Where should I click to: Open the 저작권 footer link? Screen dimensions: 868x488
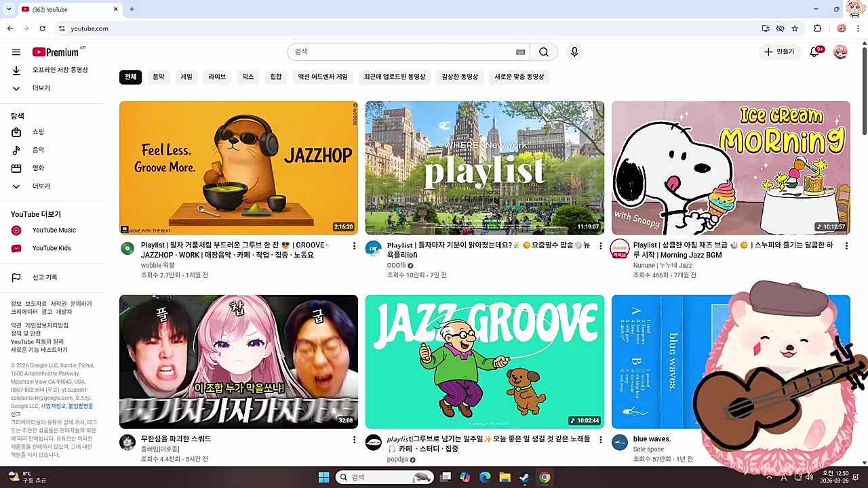pyautogui.click(x=59, y=304)
